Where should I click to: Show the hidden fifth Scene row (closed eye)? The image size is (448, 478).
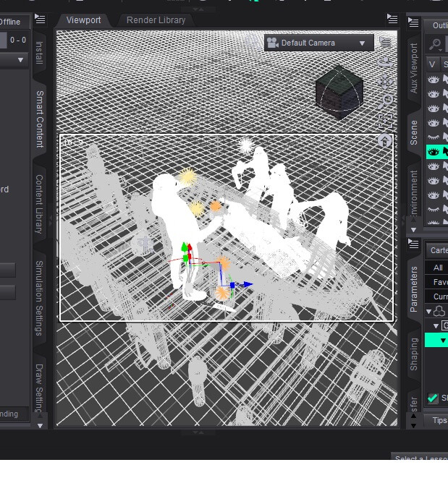point(434,137)
